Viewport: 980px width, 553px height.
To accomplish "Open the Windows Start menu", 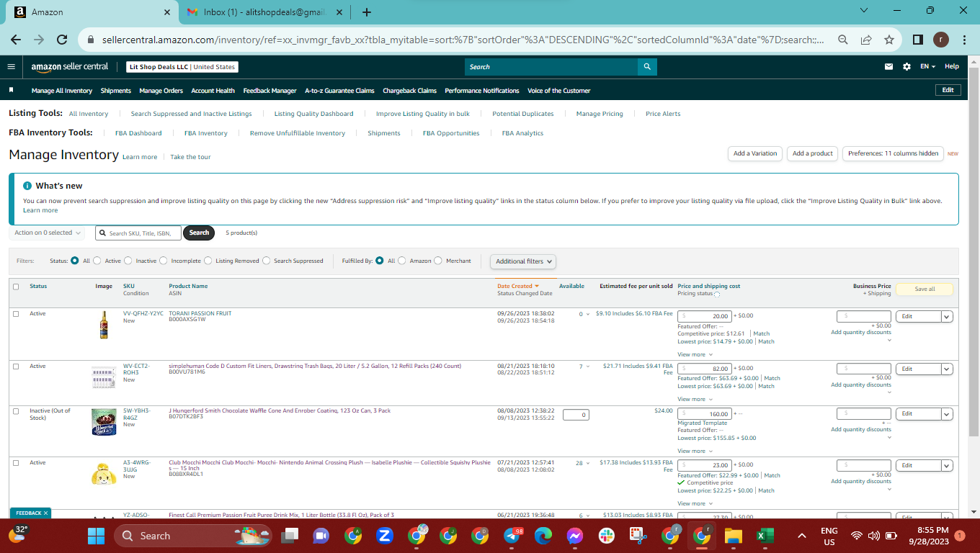I will (x=96, y=536).
